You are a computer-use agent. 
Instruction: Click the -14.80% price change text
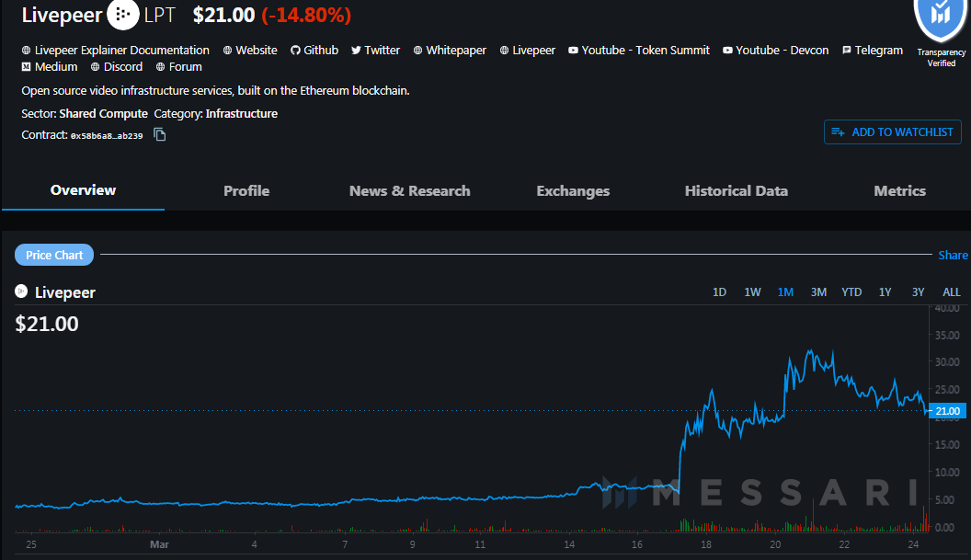click(306, 15)
